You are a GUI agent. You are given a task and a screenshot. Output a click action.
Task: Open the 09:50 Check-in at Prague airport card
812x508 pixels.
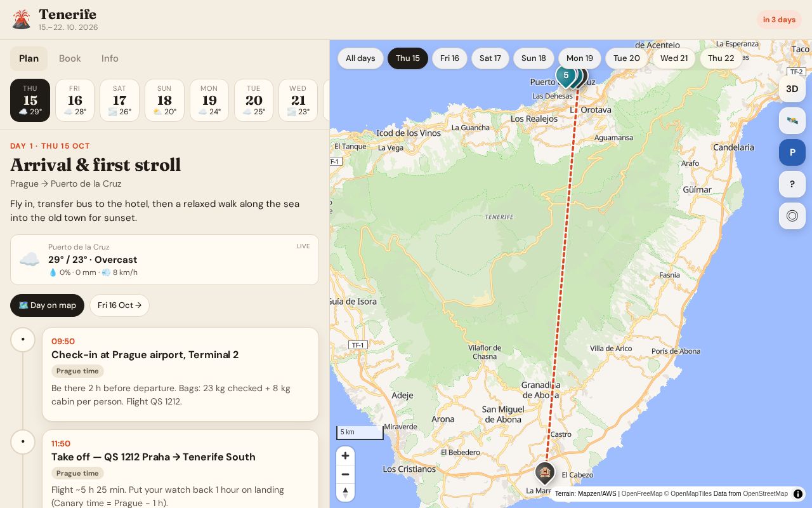point(180,374)
